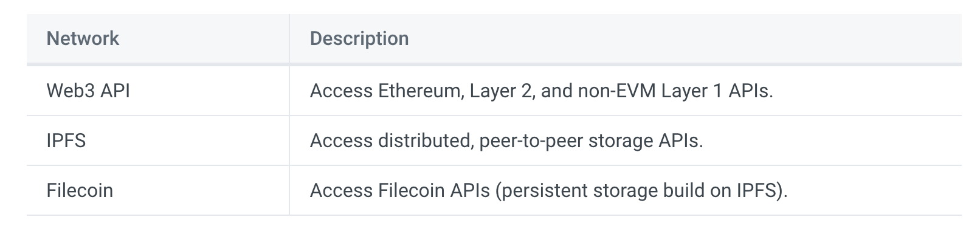This screenshot has width=980, height=231.
Task: Click the word "Access" in Web3 description
Action: (341, 91)
